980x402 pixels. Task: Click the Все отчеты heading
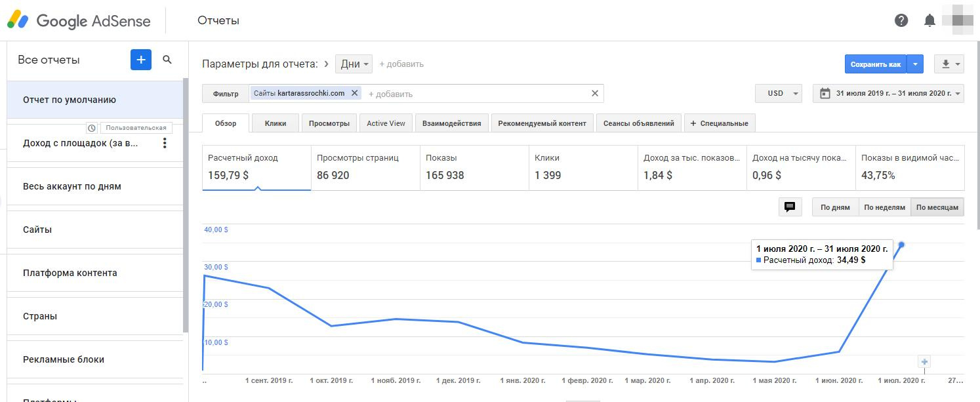(49, 60)
